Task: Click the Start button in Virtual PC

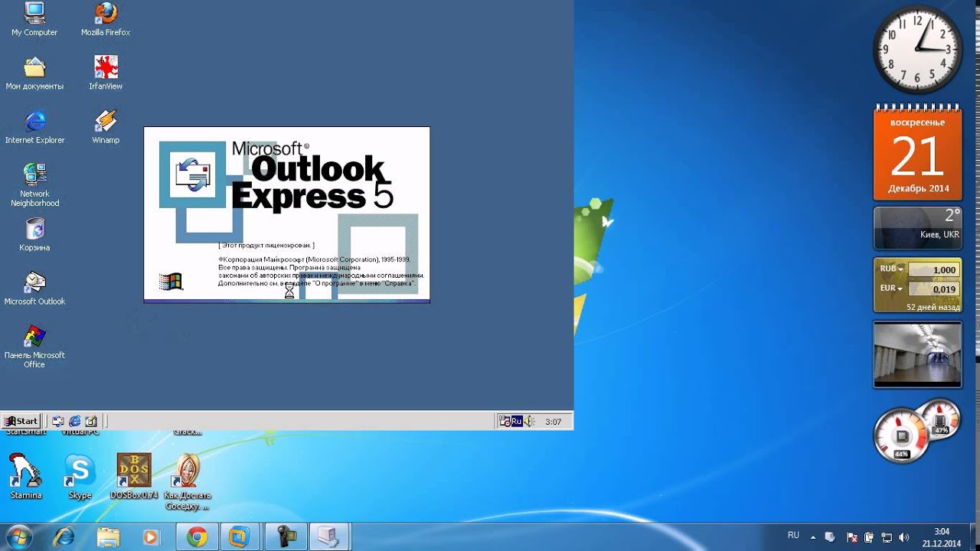Action: click(x=21, y=421)
